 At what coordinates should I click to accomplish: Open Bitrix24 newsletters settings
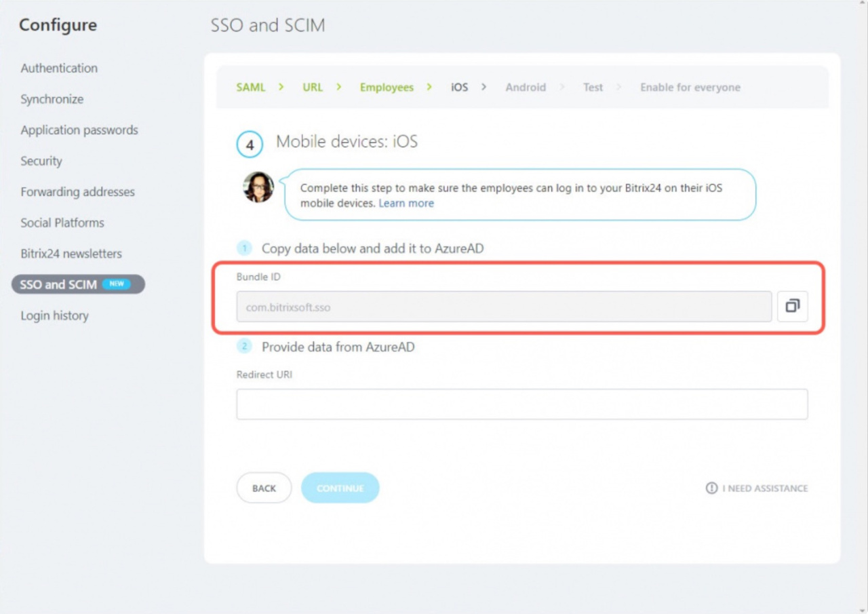click(x=71, y=254)
